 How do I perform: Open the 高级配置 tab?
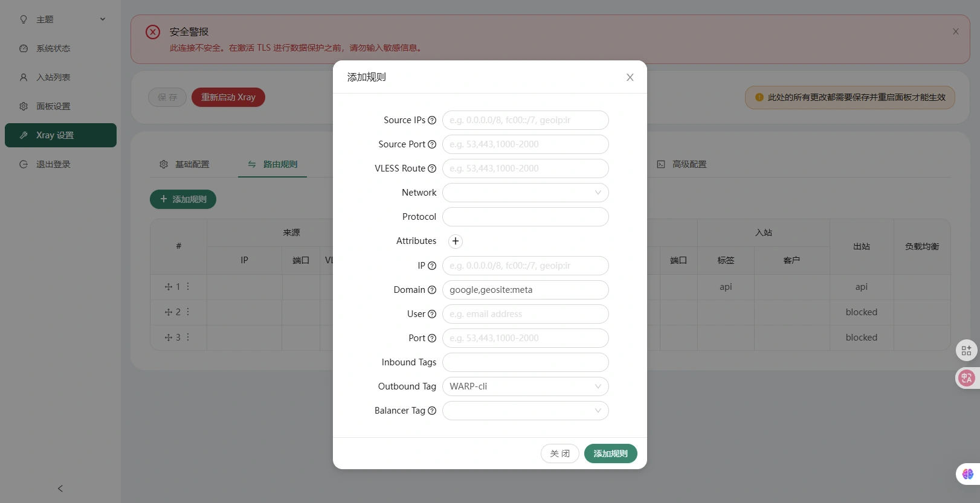point(682,164)
